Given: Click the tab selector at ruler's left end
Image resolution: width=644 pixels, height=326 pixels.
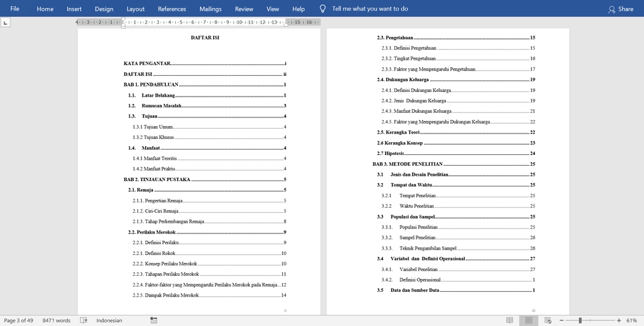Looking at the screenshot, I should tap(5, 23).
